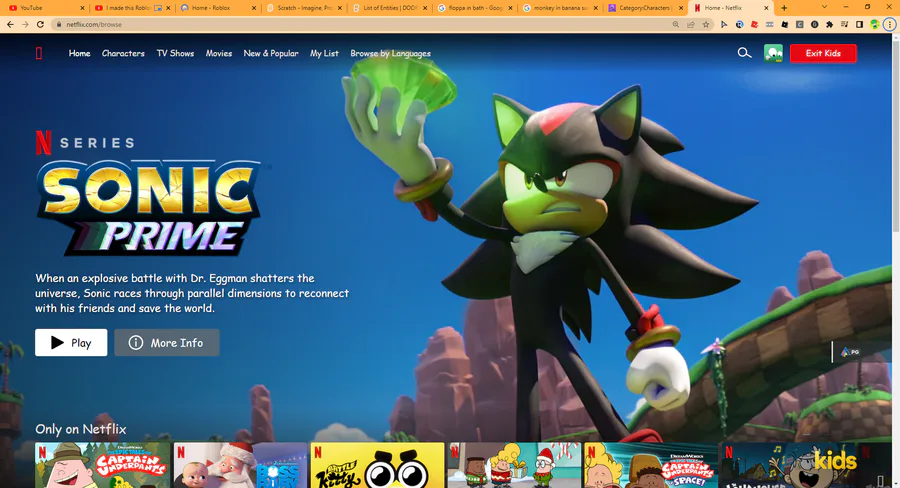The height and width of the screenshot is (488, 900).
Task: Click the Only on Netflix row heading
Action: tap(80, 429)
